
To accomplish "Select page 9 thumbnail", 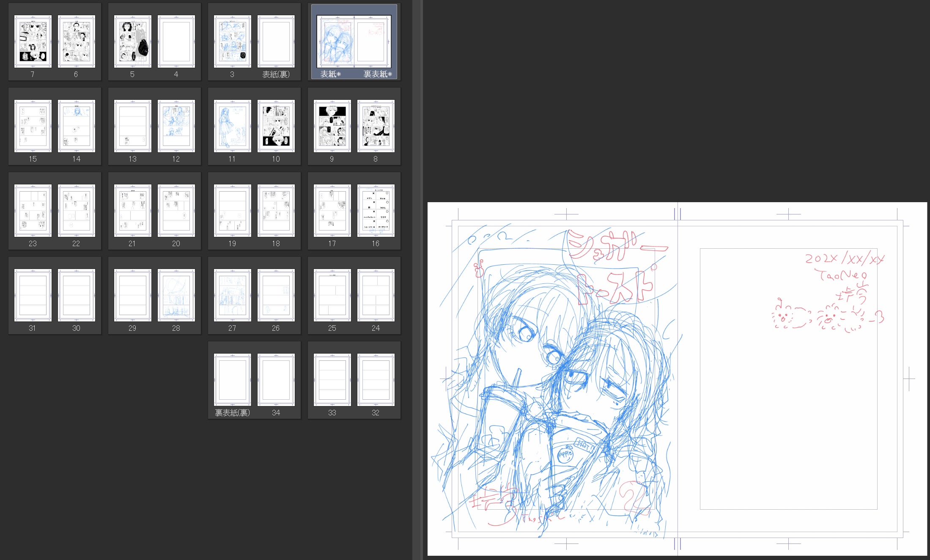I will tap(332, 126).
